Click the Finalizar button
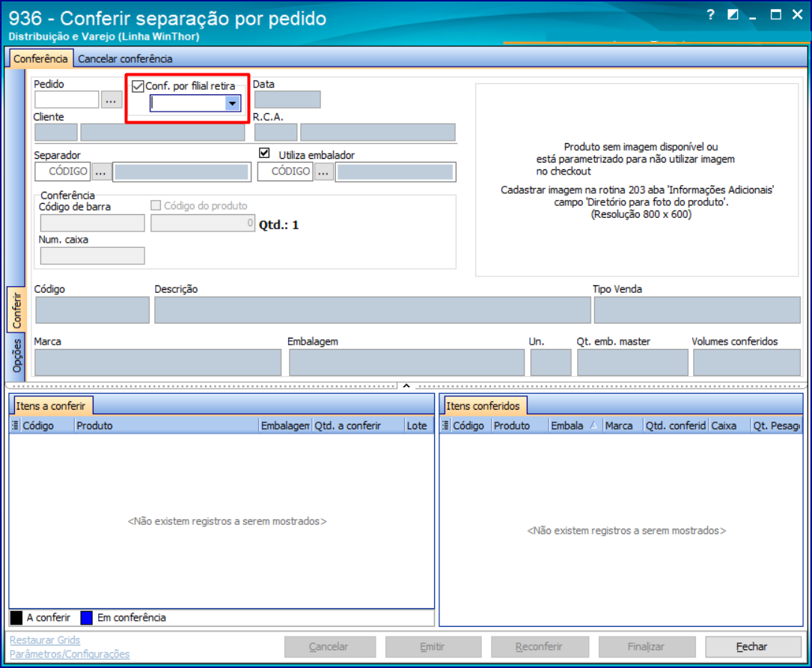The image size is (812, 668). (647, 647)
